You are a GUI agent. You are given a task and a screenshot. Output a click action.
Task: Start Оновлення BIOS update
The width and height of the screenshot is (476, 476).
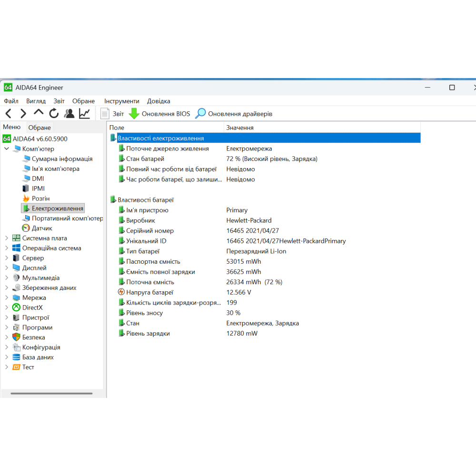click(159, 114)
